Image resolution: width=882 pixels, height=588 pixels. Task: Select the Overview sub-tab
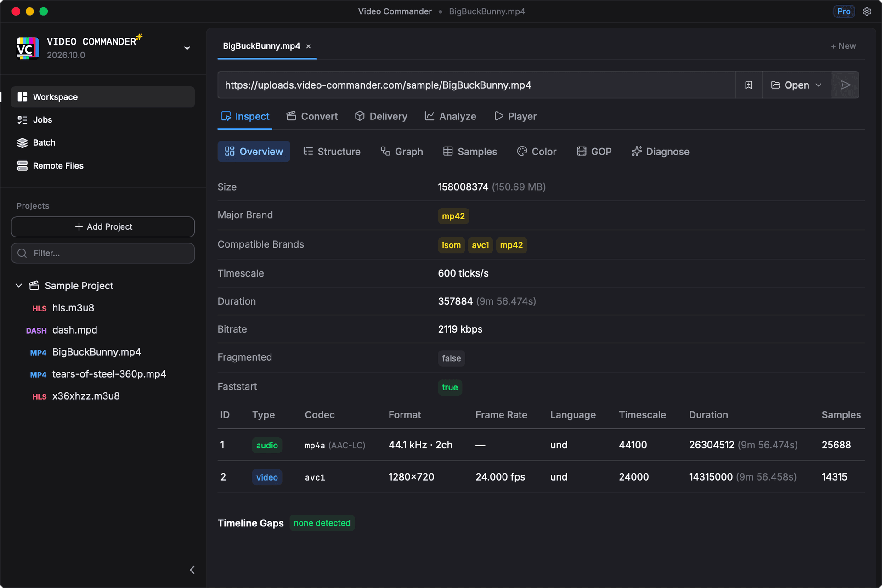[254, 152]
